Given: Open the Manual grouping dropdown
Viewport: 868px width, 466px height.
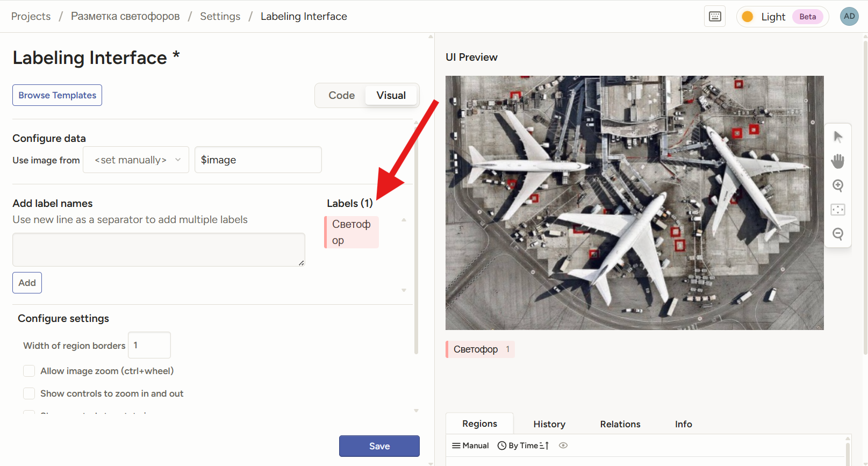Looking at the screenshot, I should (x=470, y=446).
